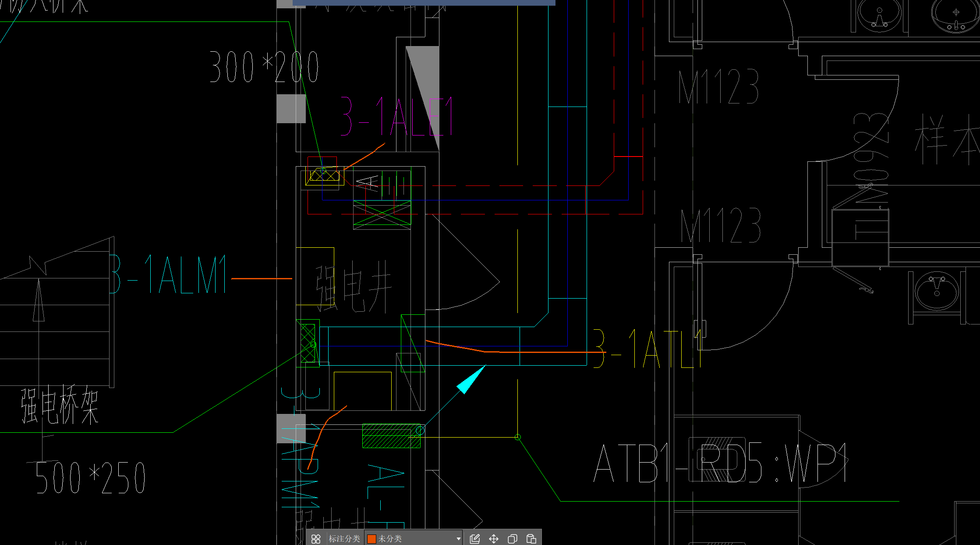Click the 强电井 room label
980x545 pixels.
[353, 286]
